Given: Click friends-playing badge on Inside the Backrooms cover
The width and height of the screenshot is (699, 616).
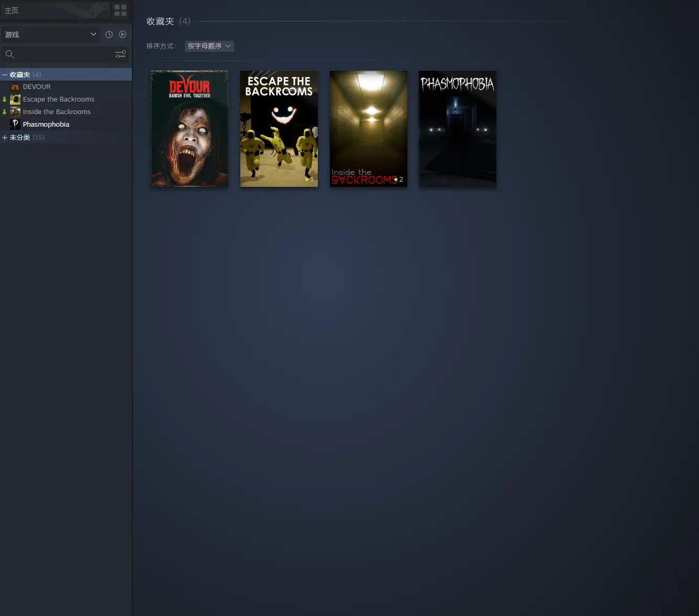Looking at the screenshot, I should pos(398,180).
